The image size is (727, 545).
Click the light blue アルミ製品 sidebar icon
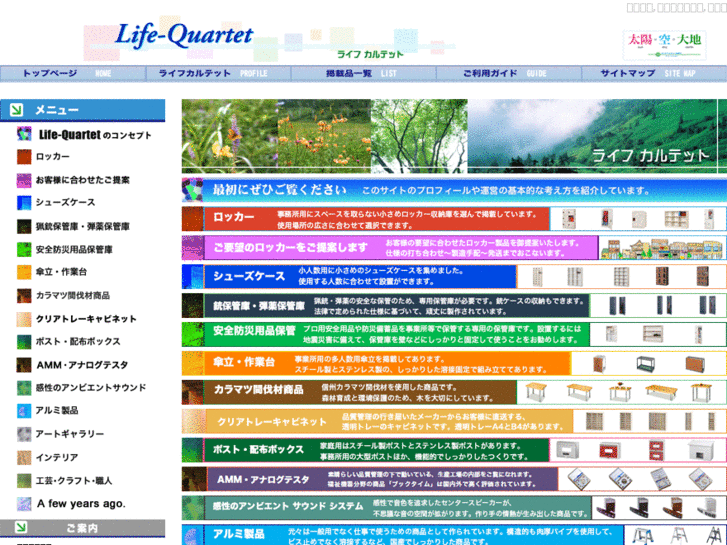[x=24, y=410]
